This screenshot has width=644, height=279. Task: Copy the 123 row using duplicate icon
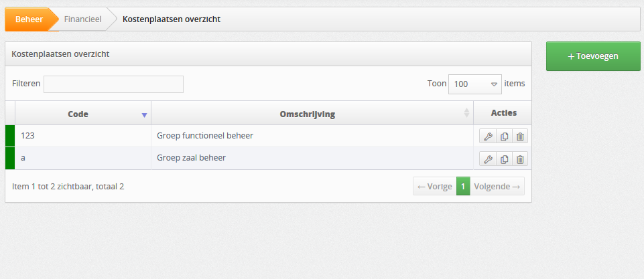pos(504,136)
